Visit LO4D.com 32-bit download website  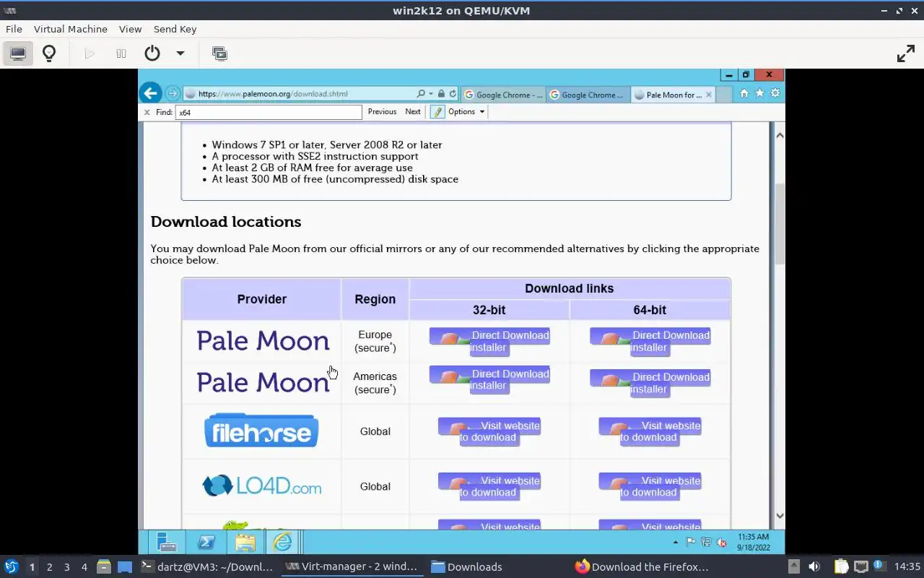pos(489,486)
